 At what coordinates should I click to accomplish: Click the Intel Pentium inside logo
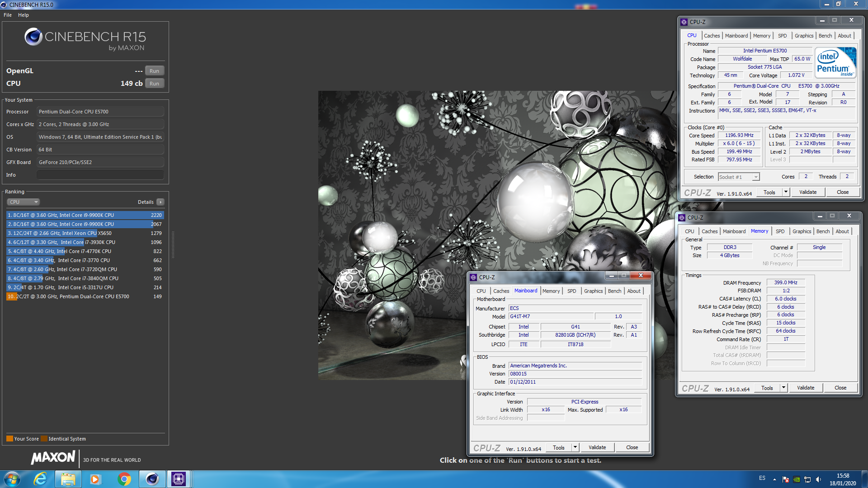(x=836, y=63)
